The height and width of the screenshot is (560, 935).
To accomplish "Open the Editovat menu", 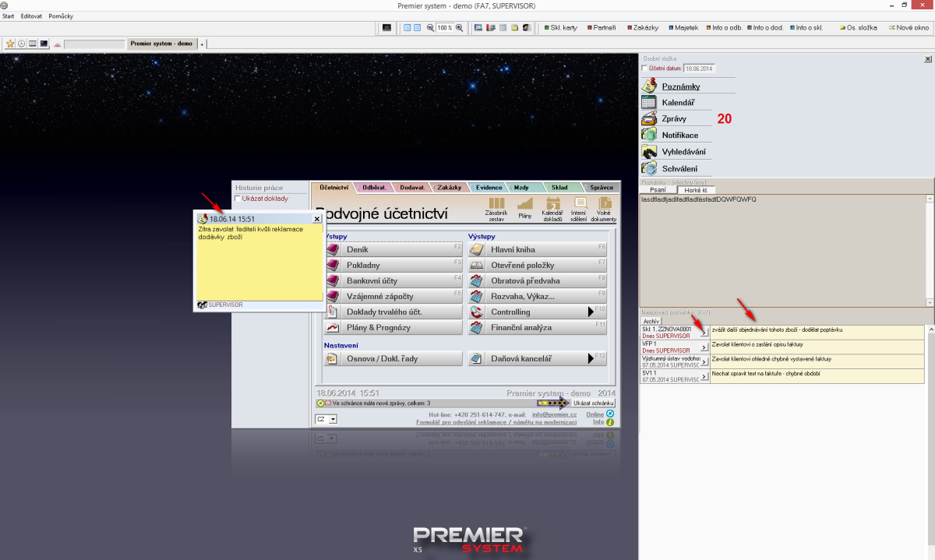I will (x=31, y=16).
